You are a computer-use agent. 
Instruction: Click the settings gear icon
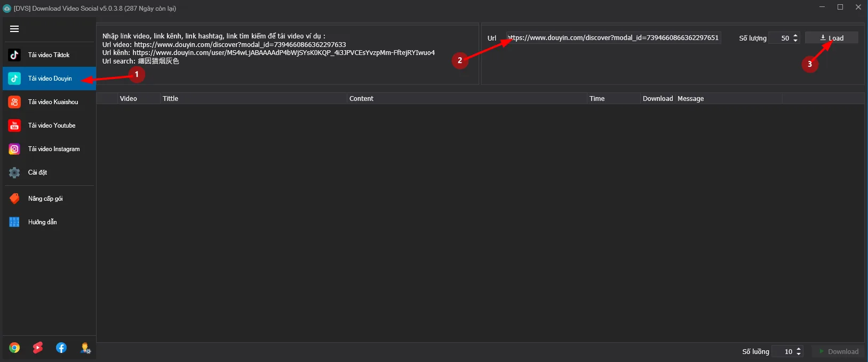pos(14,172)
